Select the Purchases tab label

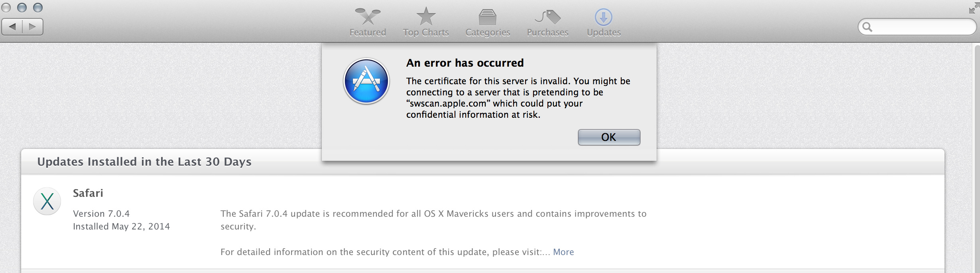click(547, 32)
